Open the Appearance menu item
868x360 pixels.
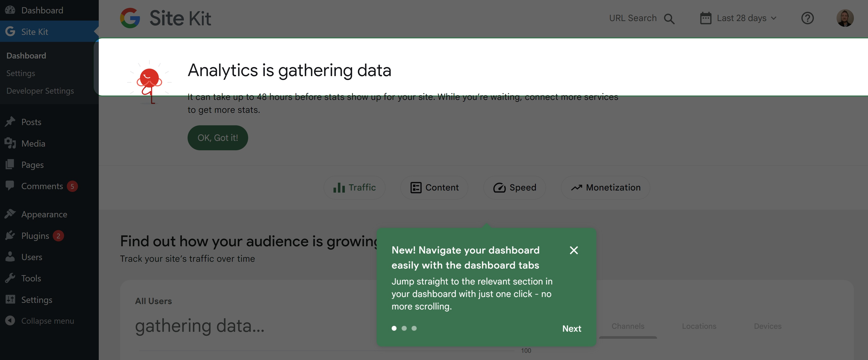coord(44,215)
